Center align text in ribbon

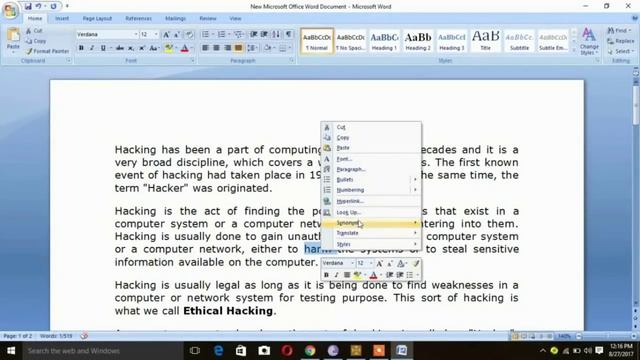[216, 48]
